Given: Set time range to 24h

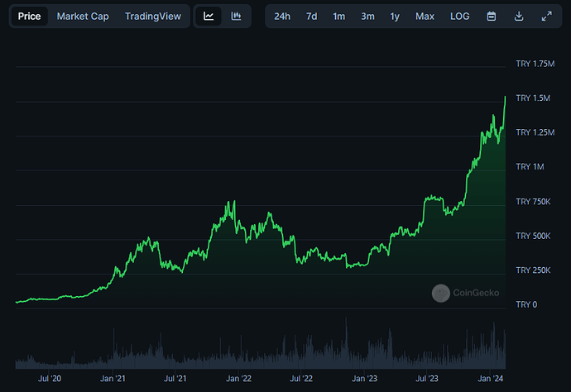Looking at the screenshot, I should (282, 17).
